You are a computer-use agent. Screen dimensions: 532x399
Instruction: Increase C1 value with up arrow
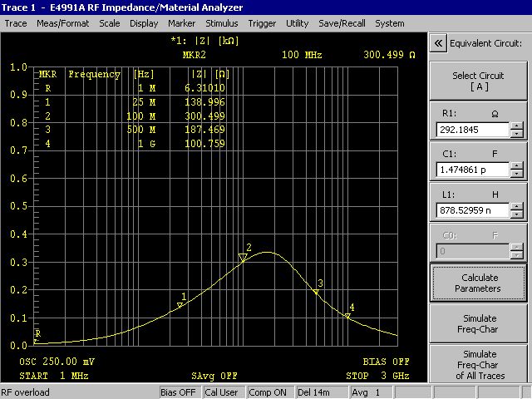click(x=517, y=165)
